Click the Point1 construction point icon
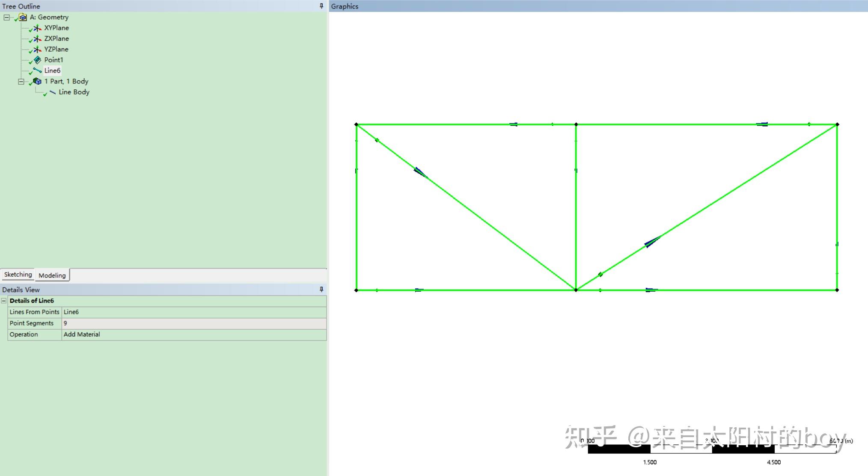This screenshot has width=868, height=476. 37,60
